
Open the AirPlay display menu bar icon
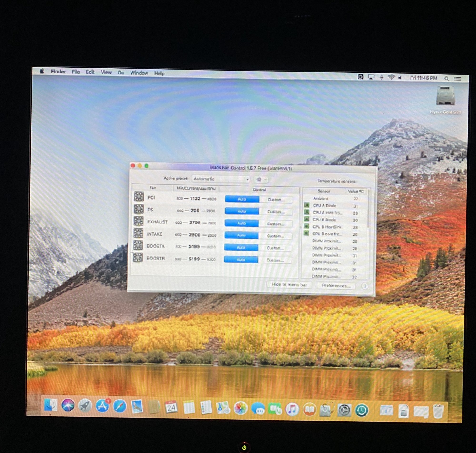371,77
